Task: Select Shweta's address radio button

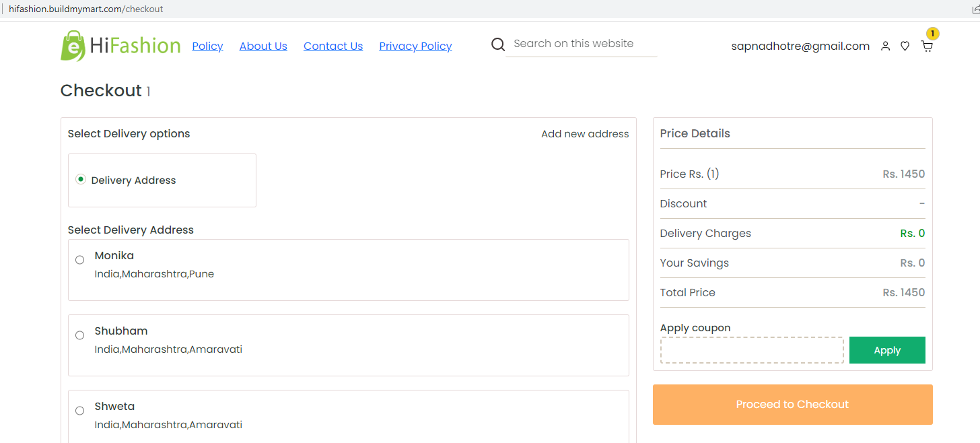Action: click(79, 411)
